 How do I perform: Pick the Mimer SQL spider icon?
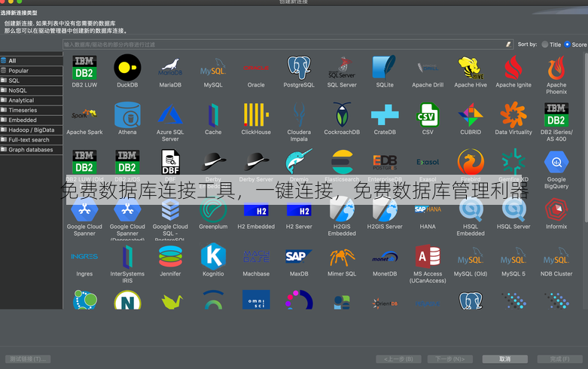(x=342, y=258)
